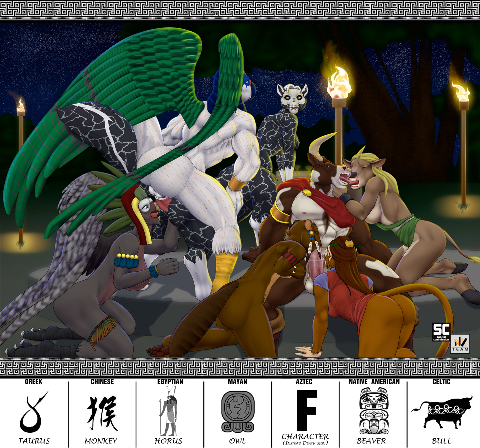The image size is (480, 448).
Task: Click the EGYPTIAN column heading
Action: [x=170, y=382]
